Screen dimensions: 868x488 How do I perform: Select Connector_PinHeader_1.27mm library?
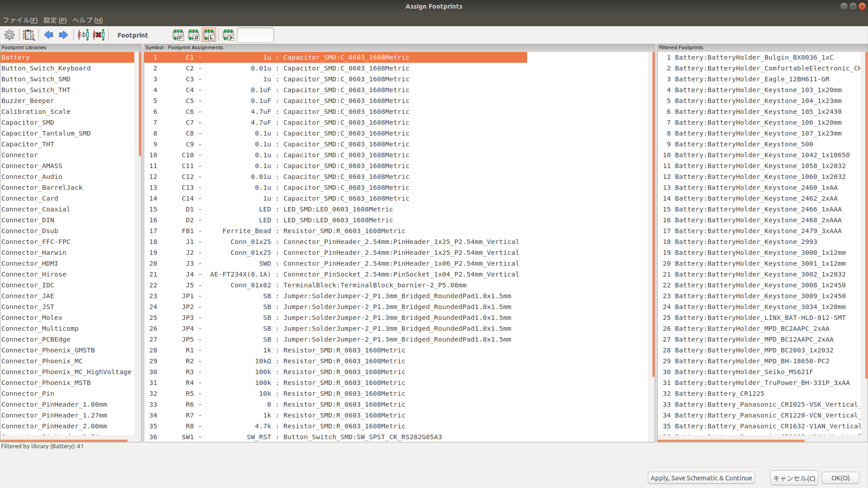67,415
